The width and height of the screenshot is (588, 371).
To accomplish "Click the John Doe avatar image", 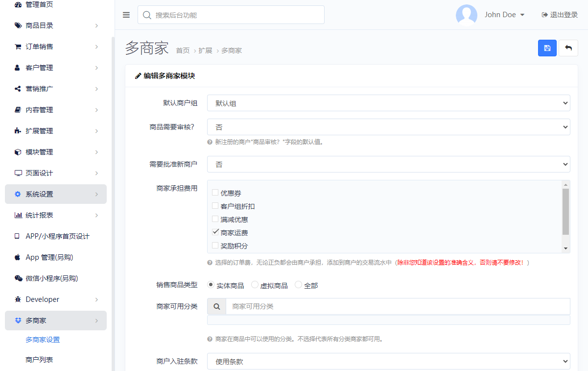I will click(x=467, y=15).
